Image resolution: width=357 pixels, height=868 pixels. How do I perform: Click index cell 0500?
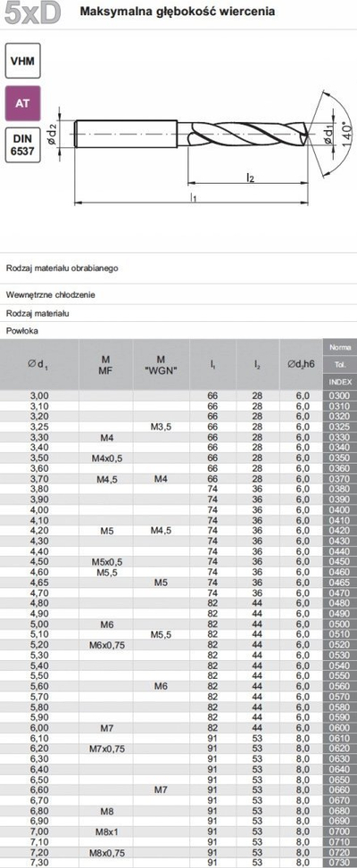[340, 624]
